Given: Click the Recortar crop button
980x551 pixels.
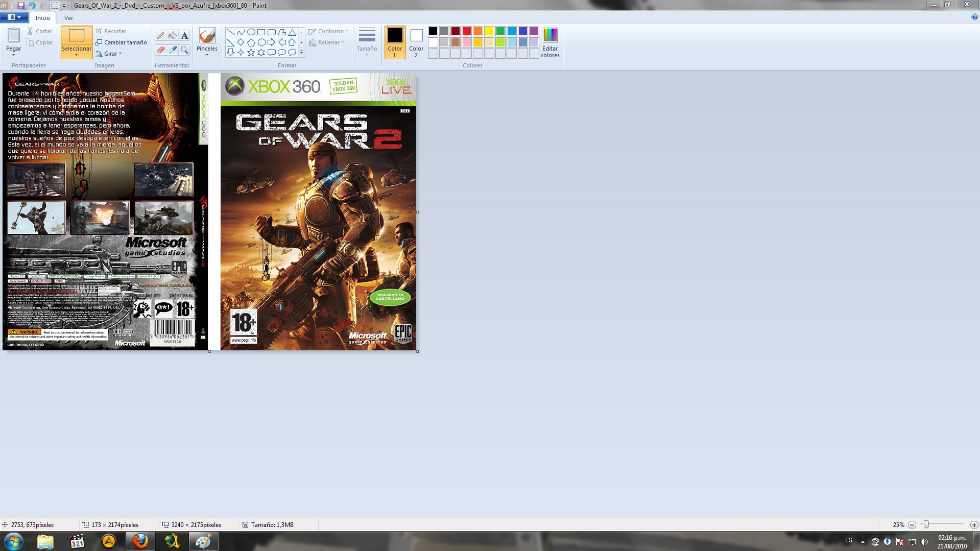Looking at the screenshot, I should coord(111,31).
